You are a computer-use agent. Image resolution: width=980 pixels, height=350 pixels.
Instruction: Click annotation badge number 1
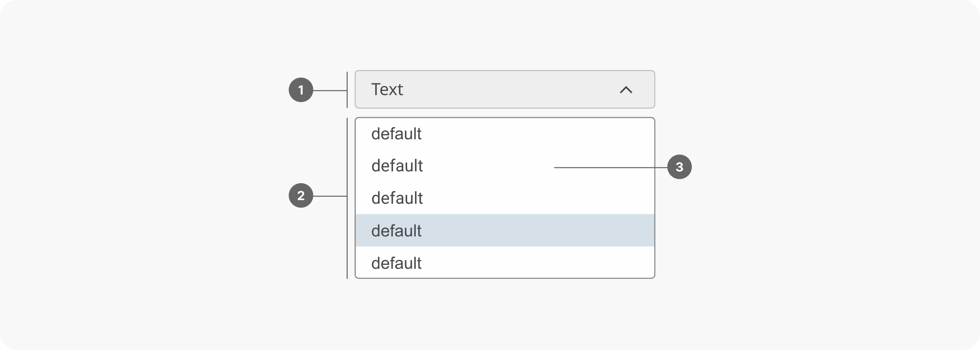301,90
